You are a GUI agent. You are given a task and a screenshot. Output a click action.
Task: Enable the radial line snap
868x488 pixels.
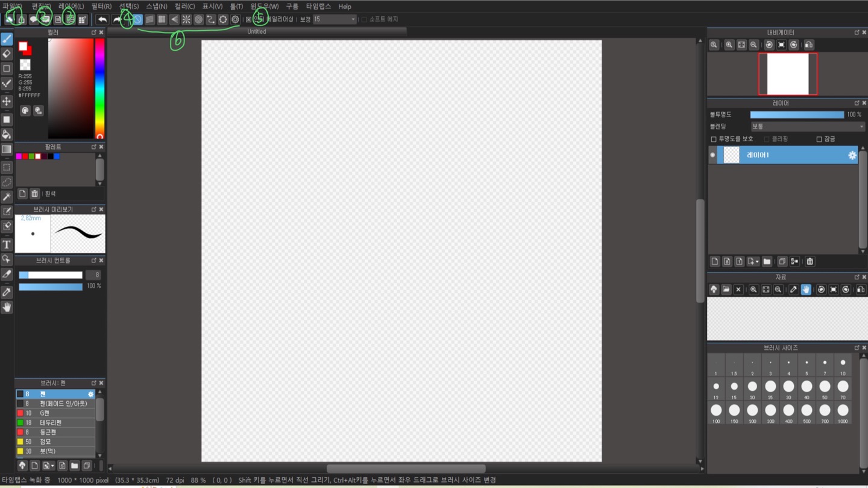[186, 19]
